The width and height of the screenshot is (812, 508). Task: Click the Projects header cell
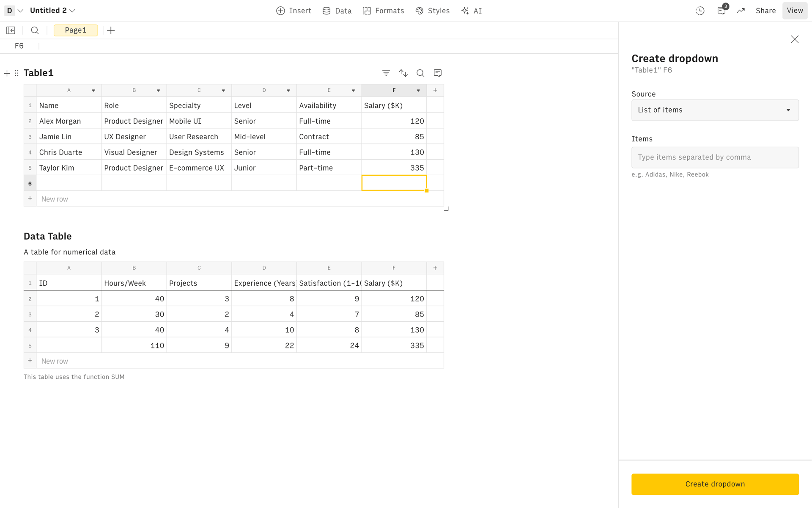[x=199, y=283]
